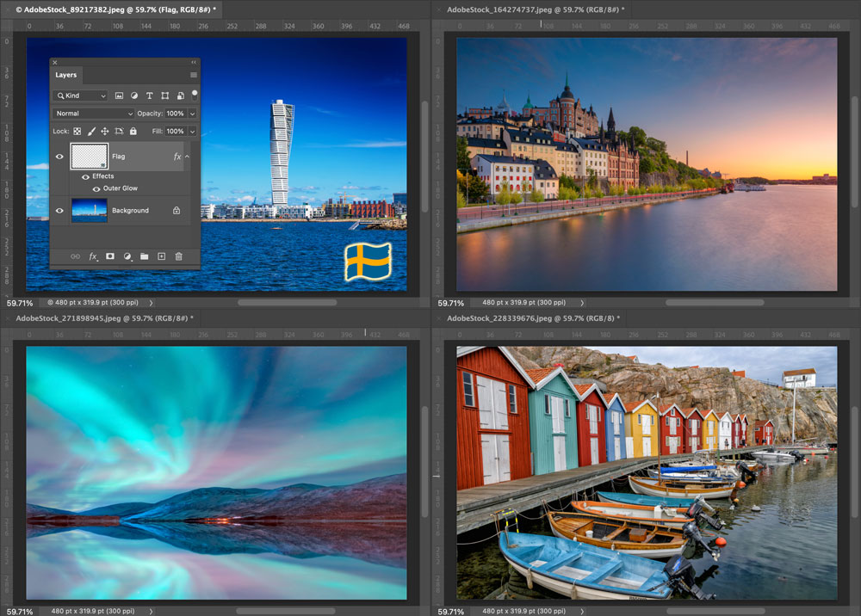The width and height of the screenshot is (861, 616).
Task: Collapse the Flag layer effects list
Action: pos(188,157)
